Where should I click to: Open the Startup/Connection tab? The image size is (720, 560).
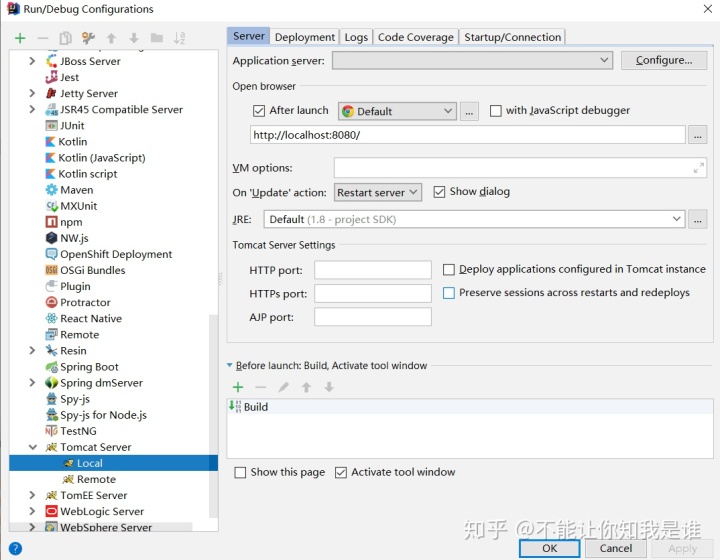[512, 37]
